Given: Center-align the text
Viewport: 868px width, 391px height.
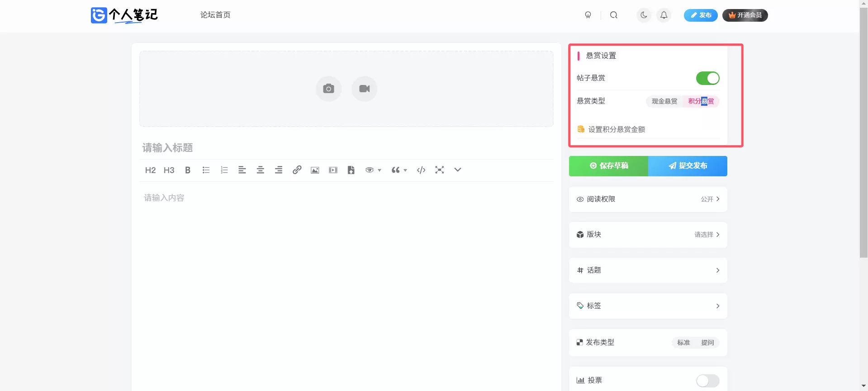Looking at the screenshot, I should coord(261,170).
